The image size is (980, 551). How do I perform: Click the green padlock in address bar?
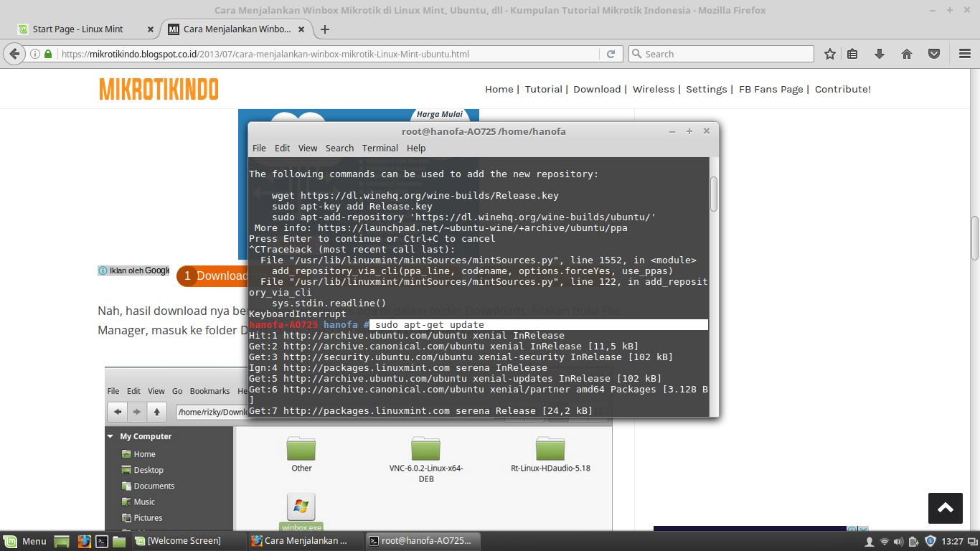[48, 54]
